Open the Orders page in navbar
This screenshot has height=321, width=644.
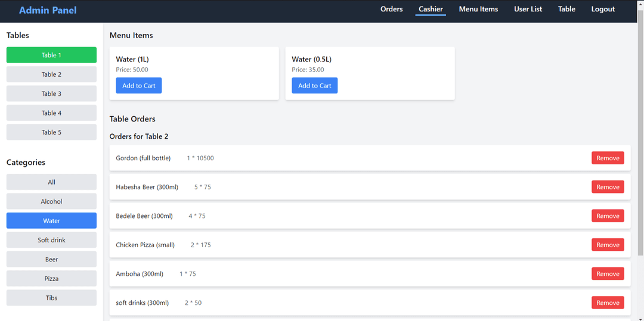(391, 9)
